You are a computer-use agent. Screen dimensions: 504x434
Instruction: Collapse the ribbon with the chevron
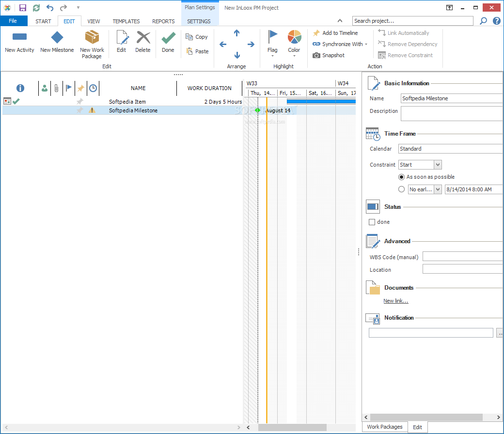click(x=340, y=21)
